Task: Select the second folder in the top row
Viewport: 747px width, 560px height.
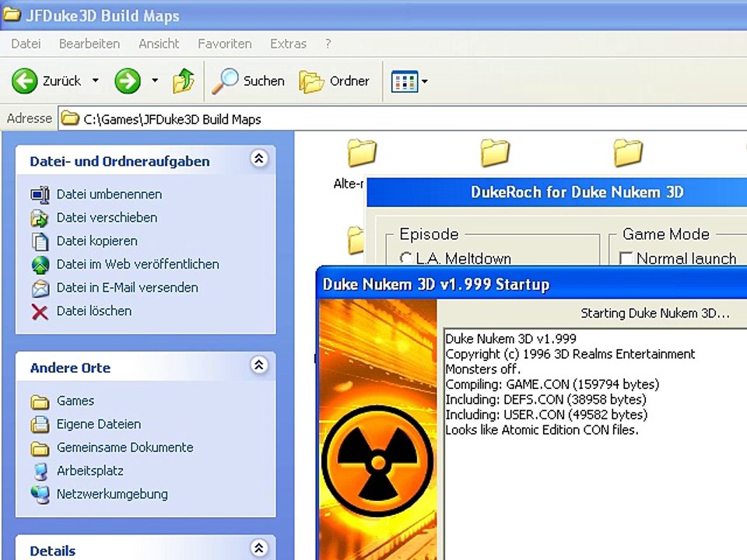Action: (495, 153)
